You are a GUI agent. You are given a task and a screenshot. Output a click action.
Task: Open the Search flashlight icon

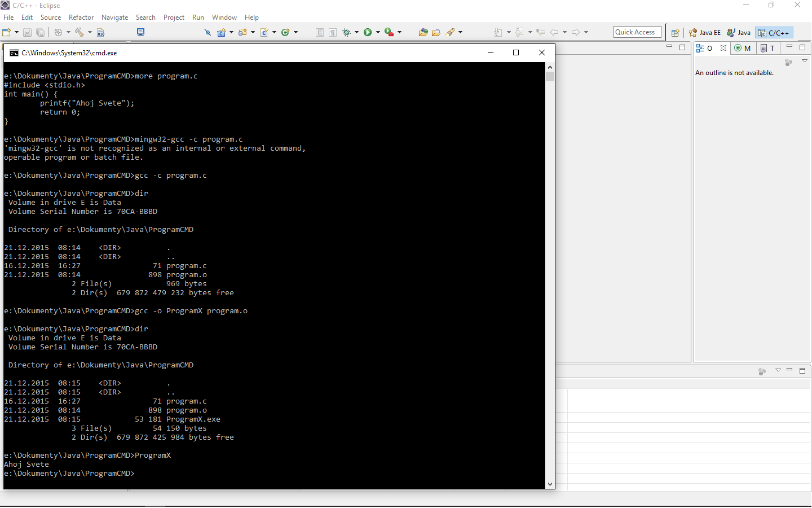[x=449, y=32]
